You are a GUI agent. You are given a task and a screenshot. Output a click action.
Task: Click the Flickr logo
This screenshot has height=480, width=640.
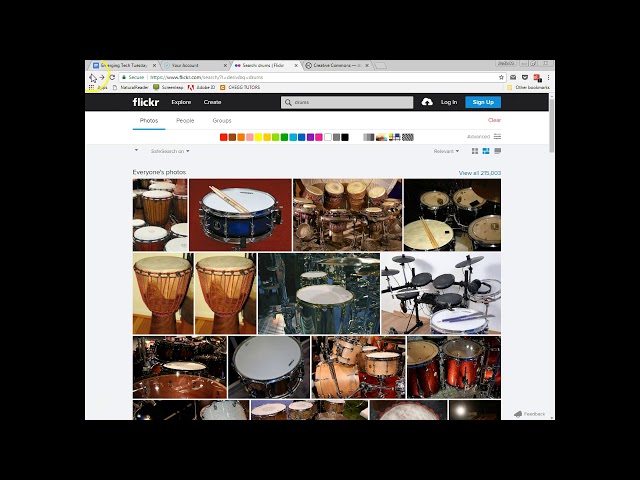click(146, 102)
